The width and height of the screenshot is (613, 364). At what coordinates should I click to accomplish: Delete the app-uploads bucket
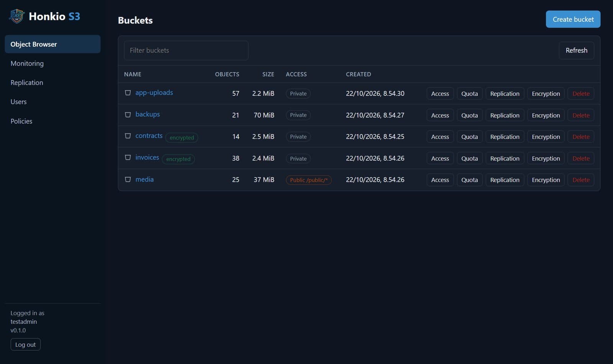(581, 93)
